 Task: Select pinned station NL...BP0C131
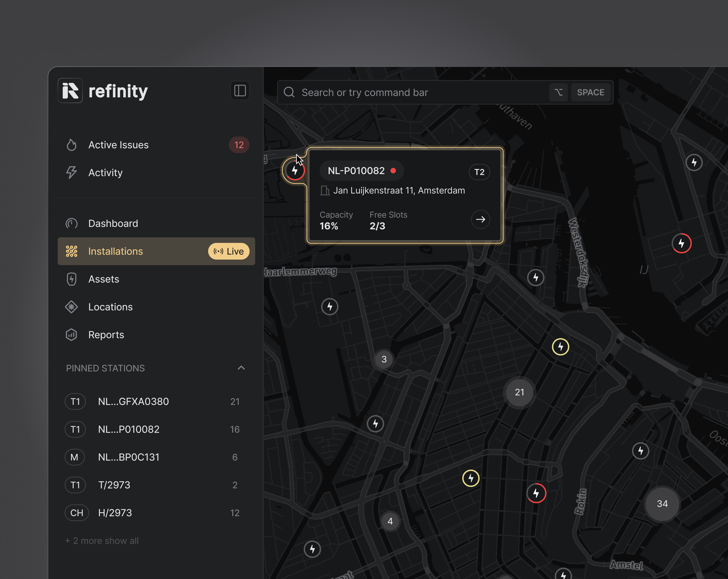pyautogui.click(x=156, y=457)
